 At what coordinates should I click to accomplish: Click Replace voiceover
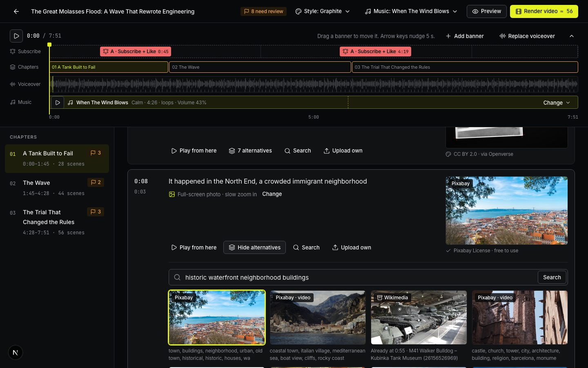point(527,36)
